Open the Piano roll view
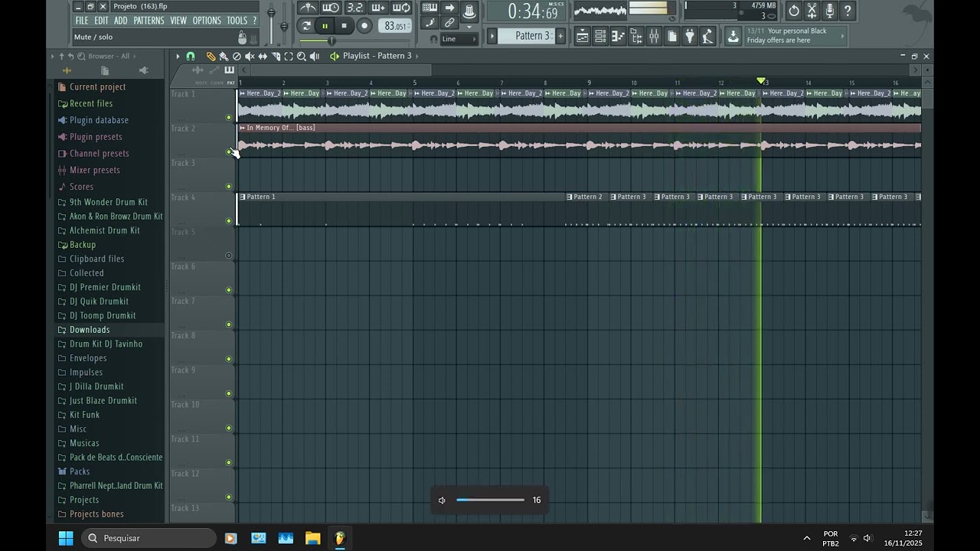980x551 pixels. tap(619, 36)
